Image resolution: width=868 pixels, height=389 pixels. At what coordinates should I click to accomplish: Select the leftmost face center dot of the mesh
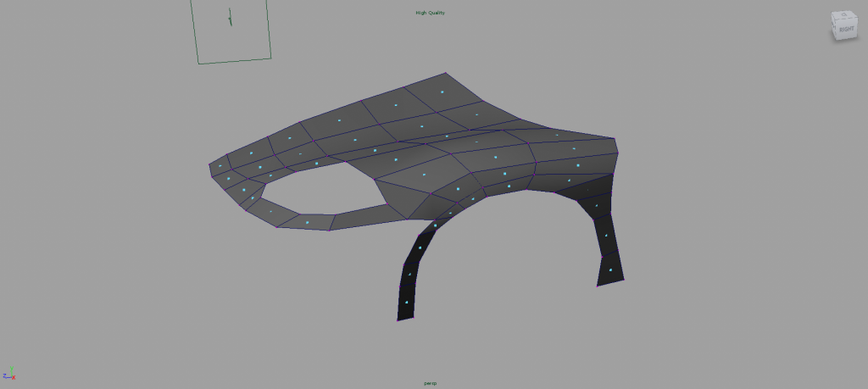(x=220, y=167)
